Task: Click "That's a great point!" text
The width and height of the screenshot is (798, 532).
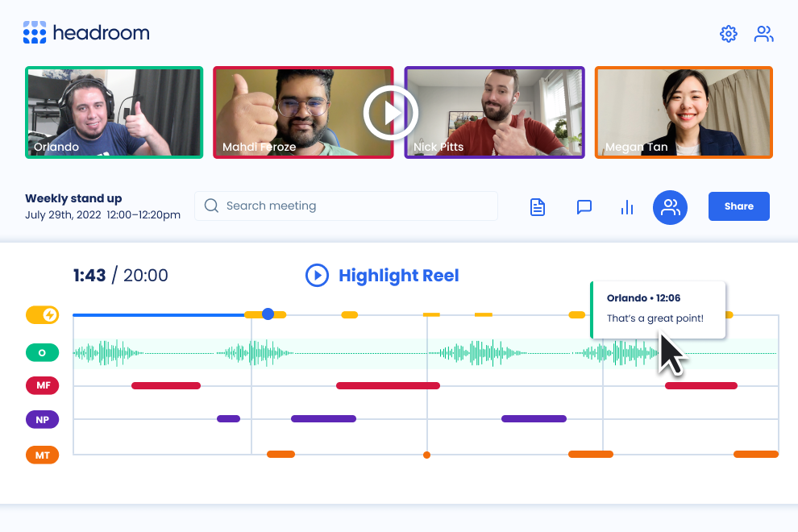Action: click(655, 318)
